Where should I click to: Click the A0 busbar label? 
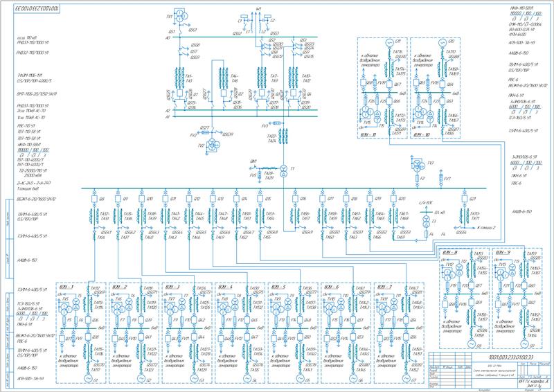168,37
